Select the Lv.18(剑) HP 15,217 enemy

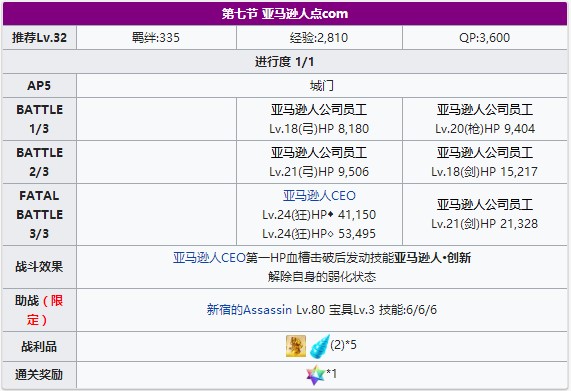(x=485, y=162)
